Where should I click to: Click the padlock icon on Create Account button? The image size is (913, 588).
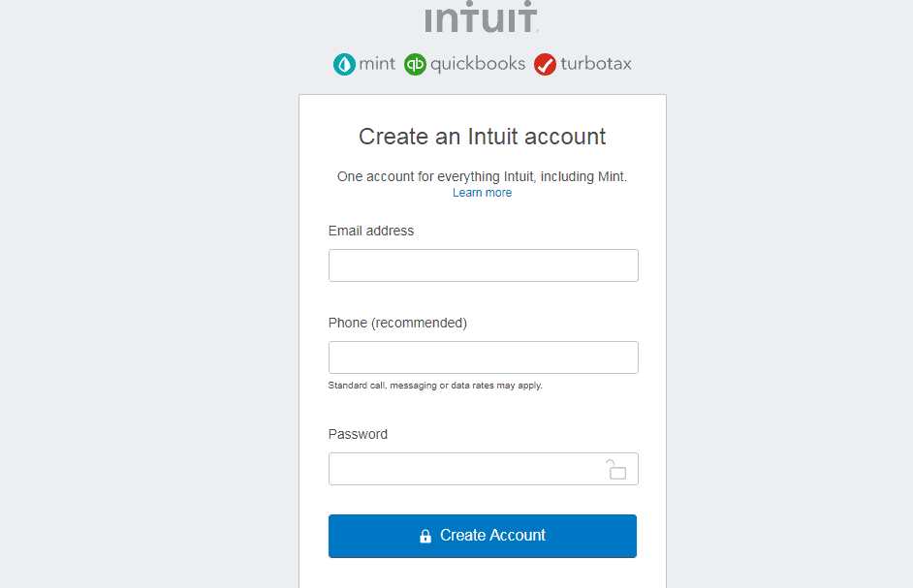[x=425, y=536]
